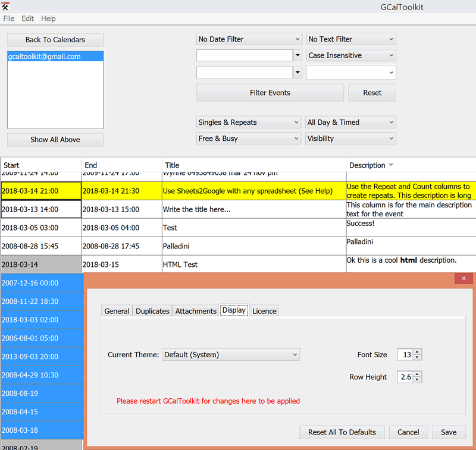Sort by the End column header
This screenshot has width=476, height=450.
(122, 165)
